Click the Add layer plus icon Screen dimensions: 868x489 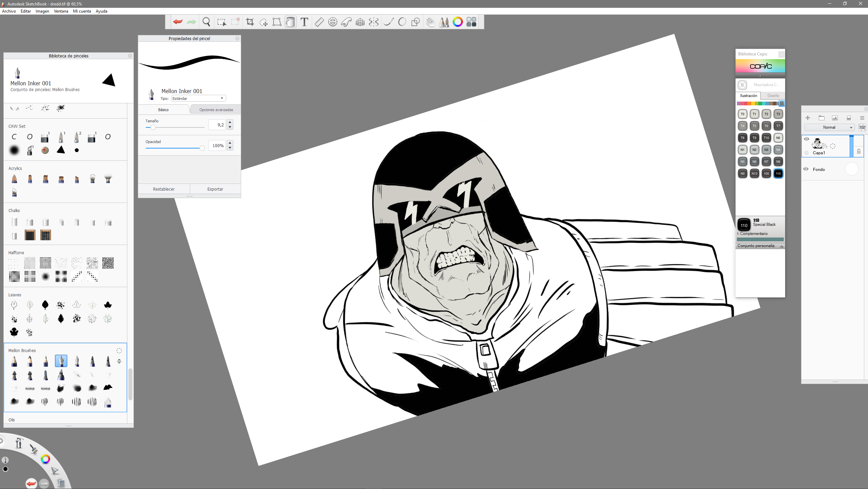pos(808,118)
